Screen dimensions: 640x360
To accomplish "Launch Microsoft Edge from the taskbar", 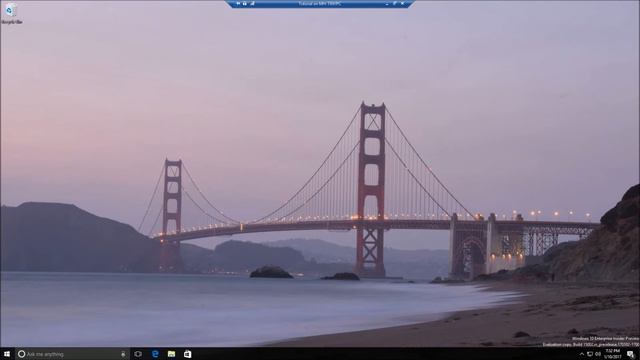I will 155,354.
